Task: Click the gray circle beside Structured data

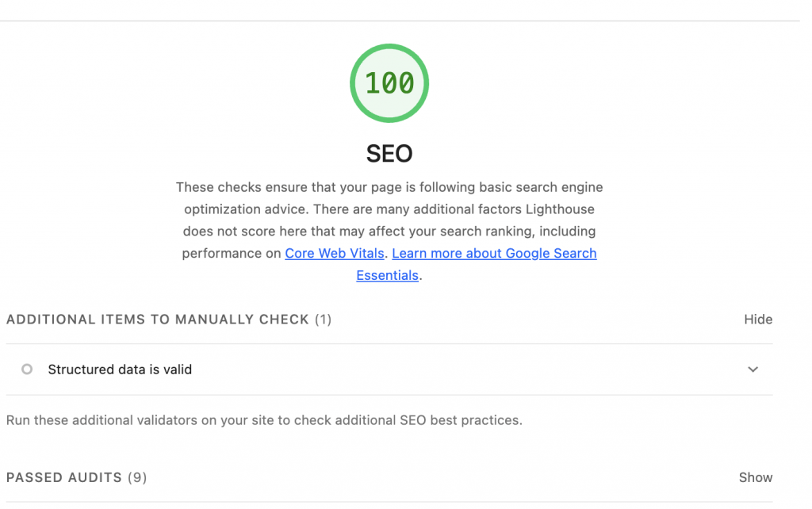Action: click(x=27, y=369)
